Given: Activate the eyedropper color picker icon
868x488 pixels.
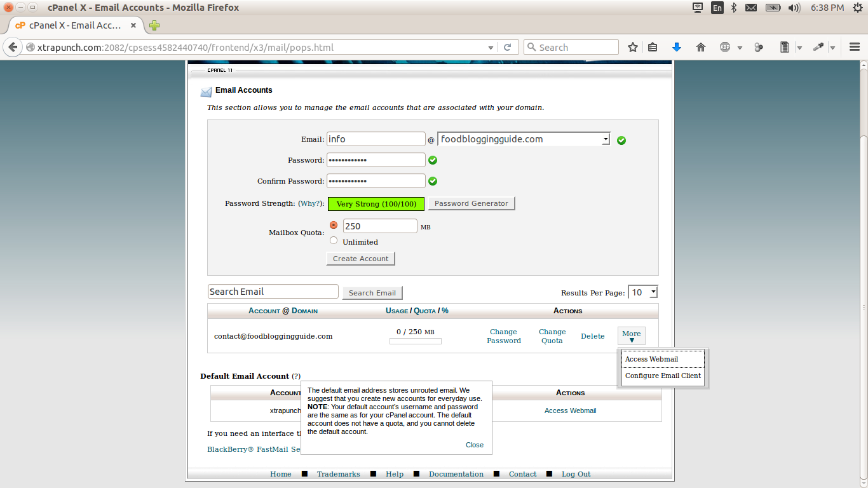Looking at the screenshot, I should 818,48.
